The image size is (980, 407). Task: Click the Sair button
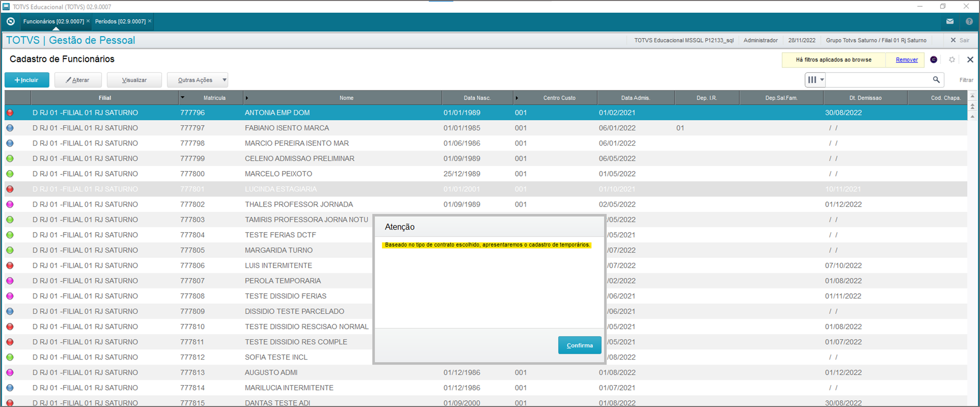pyautogui.click(x=959, y=40)
